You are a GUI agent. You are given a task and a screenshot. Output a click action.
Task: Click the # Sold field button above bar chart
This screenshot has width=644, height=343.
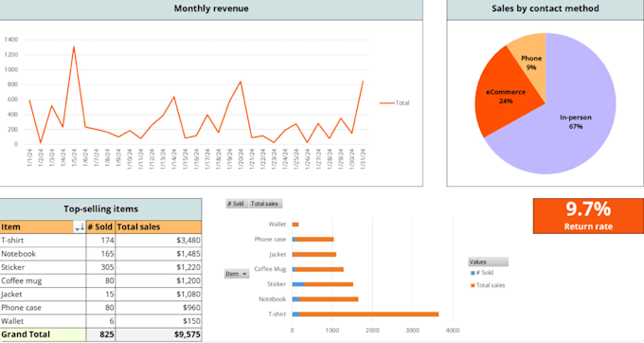(237, 204)
